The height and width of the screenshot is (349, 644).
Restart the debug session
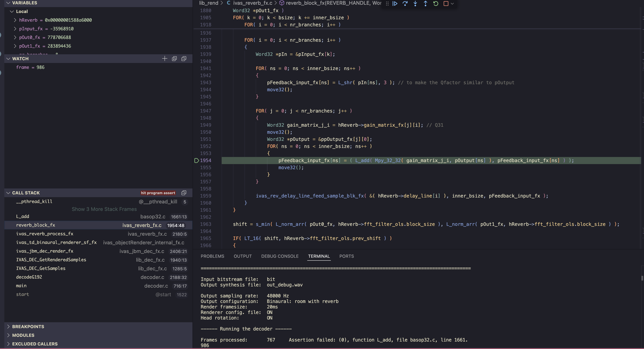(436, 4)
